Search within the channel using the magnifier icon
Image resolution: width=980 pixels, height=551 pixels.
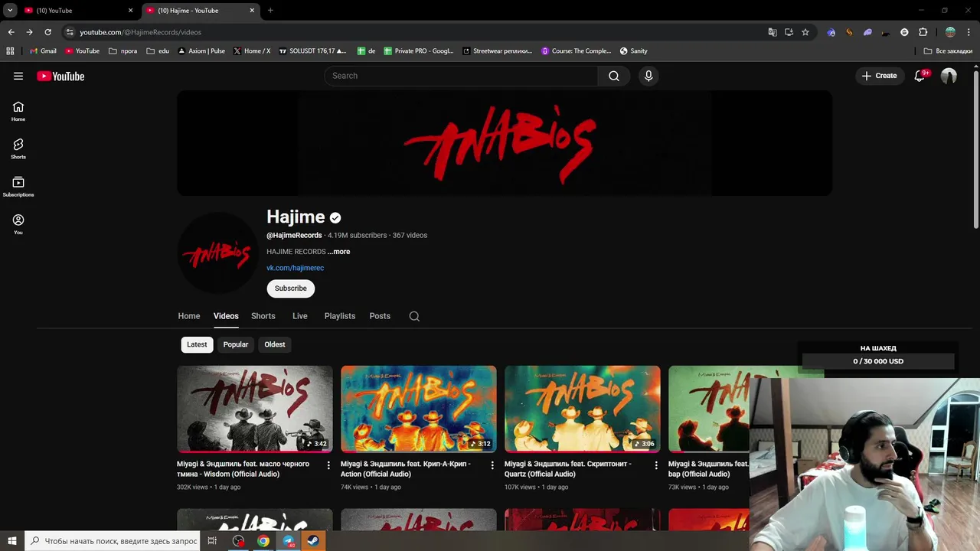(414, 316)
